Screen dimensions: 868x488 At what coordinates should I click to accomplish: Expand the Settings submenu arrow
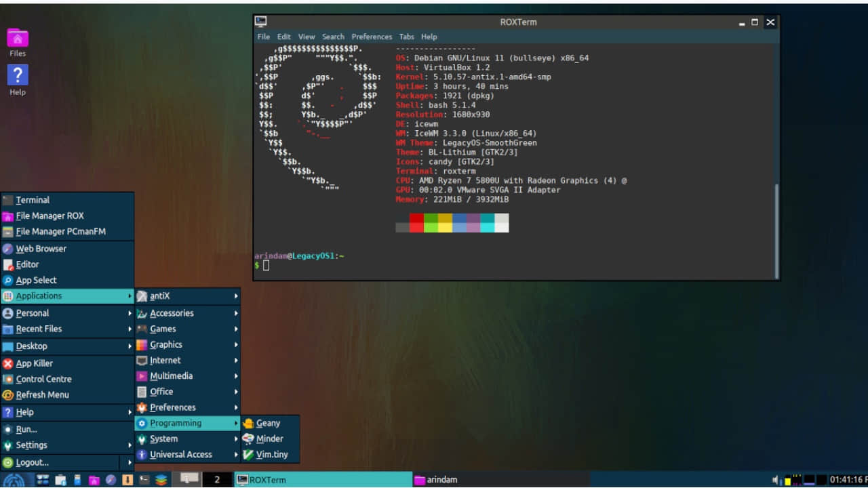130,445
